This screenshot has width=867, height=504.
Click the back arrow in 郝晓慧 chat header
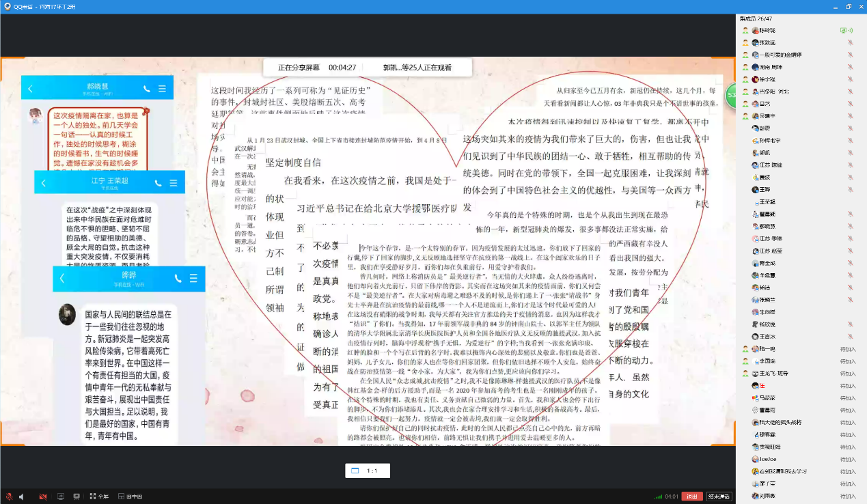point(30,89)
